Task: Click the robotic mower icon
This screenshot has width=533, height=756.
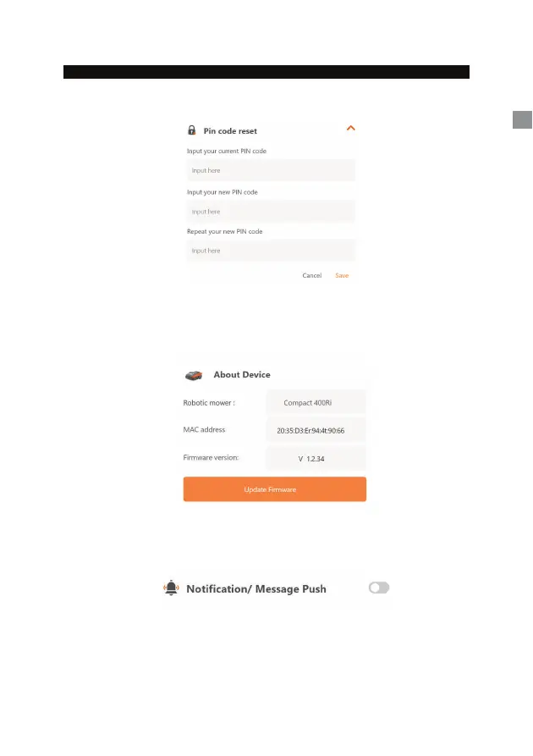Action: click(x=194, y=375)
